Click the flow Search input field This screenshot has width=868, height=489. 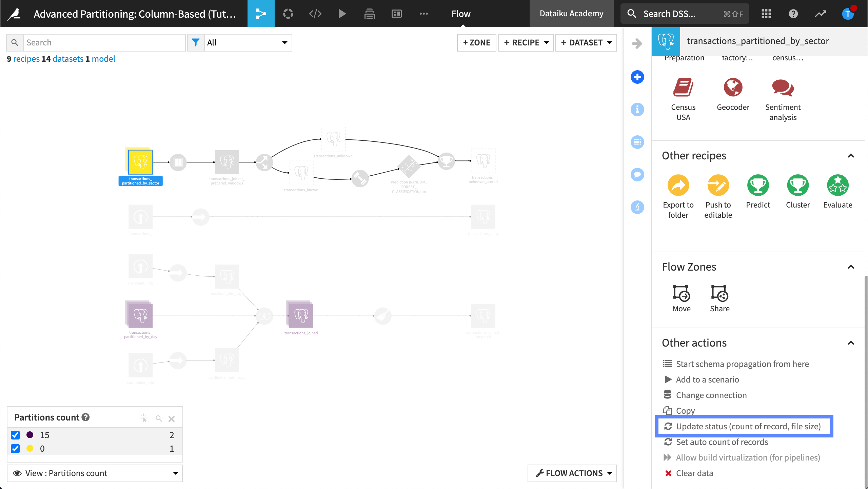104,42
